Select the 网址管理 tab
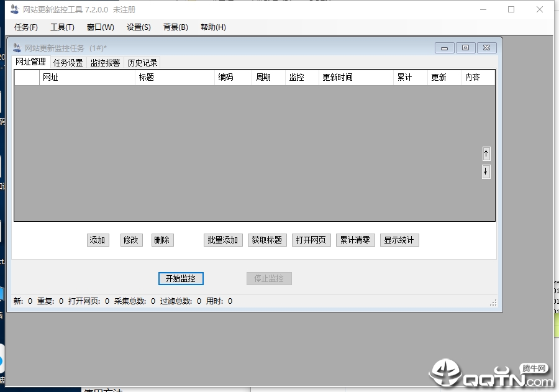The height and width of the screenshot is (392, 559). pyautogui.click(x=30, y=62)
